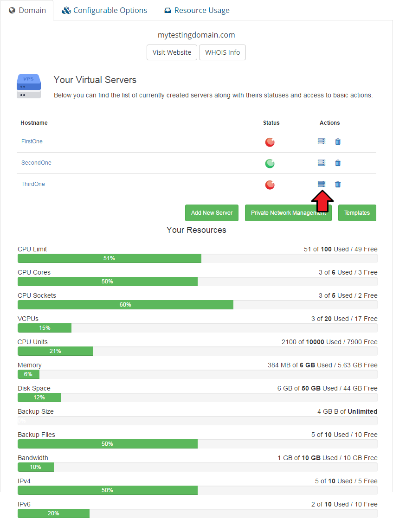Click the Actions column header
The image size is (393, 532).
tap(329, 123)
